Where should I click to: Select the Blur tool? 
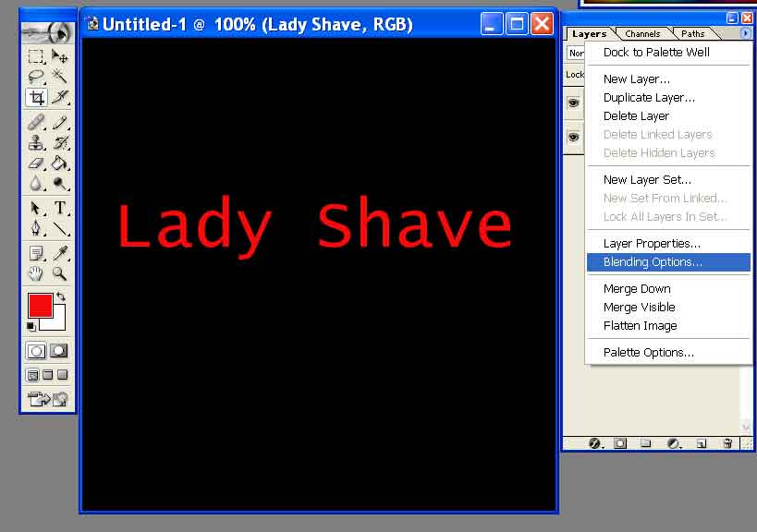pos(36,183)
